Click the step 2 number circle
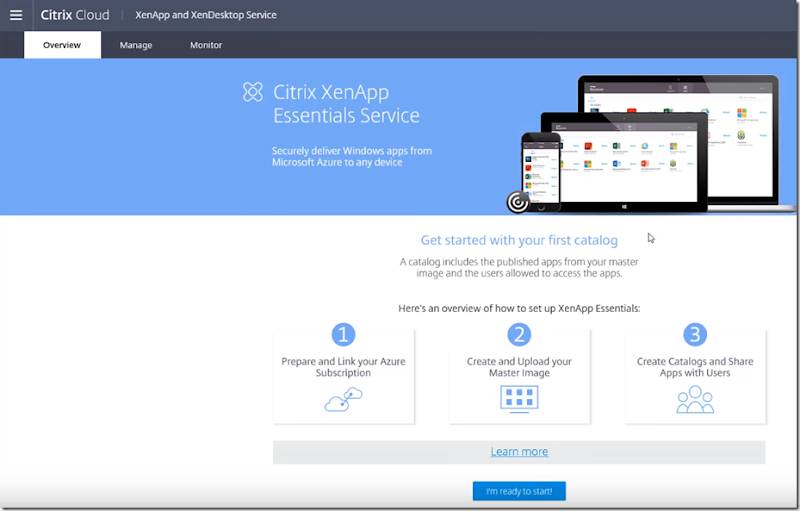This screenshot has height=511, width=800. (519, 335)
